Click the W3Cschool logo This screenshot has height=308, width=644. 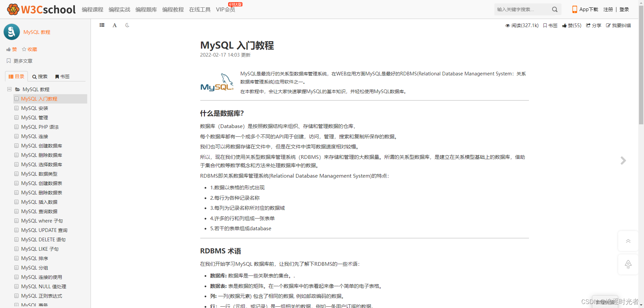tap(40, 9)
